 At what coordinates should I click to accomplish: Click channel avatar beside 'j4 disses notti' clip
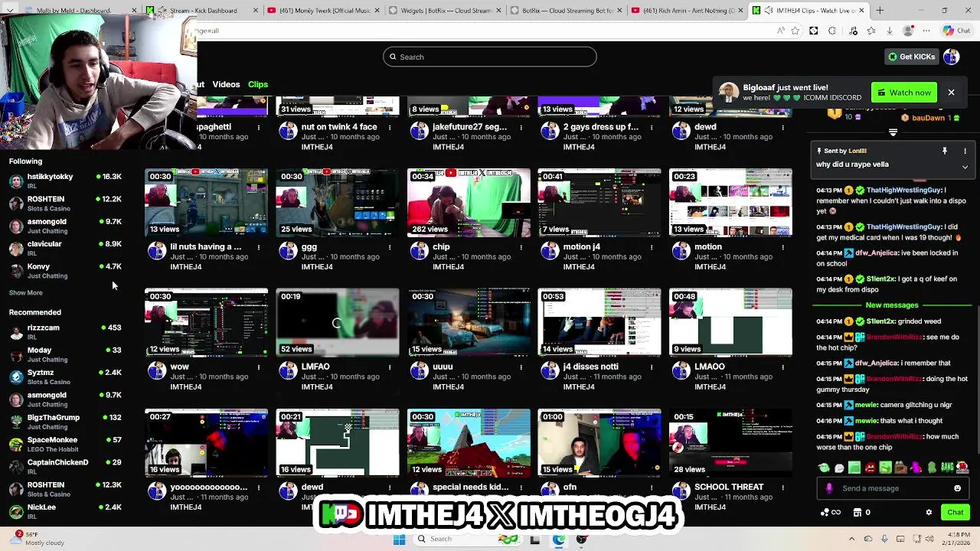[x=550, y=371]
